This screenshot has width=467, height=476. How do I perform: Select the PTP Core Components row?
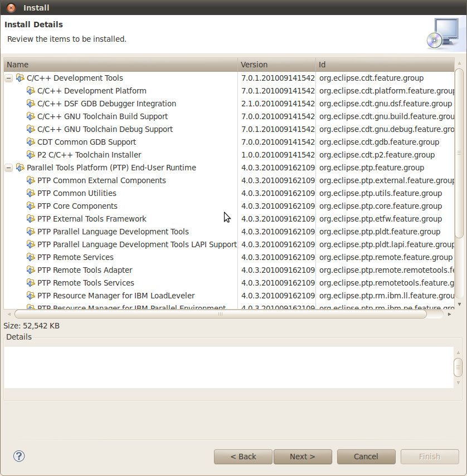point(229,206)
